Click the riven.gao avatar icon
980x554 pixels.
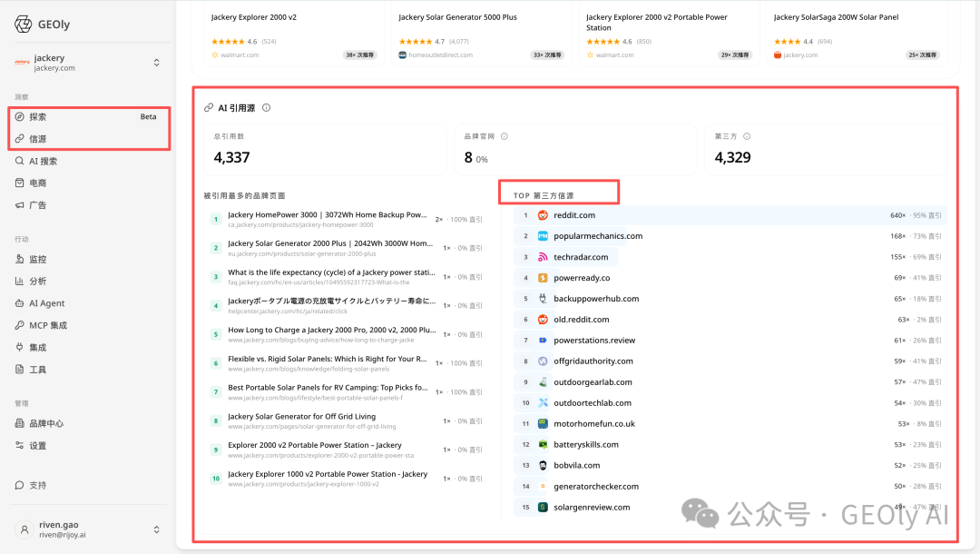pyautogui.click(x=24, y=529)
